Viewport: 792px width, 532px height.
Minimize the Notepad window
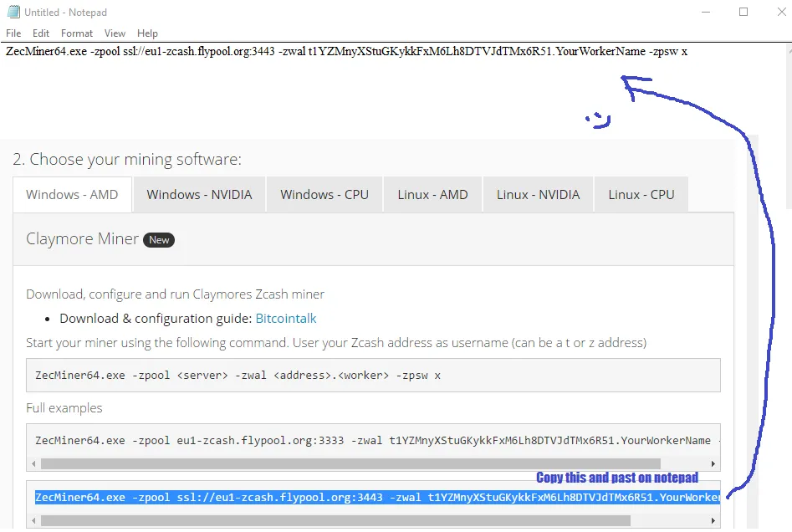[706, 12]
